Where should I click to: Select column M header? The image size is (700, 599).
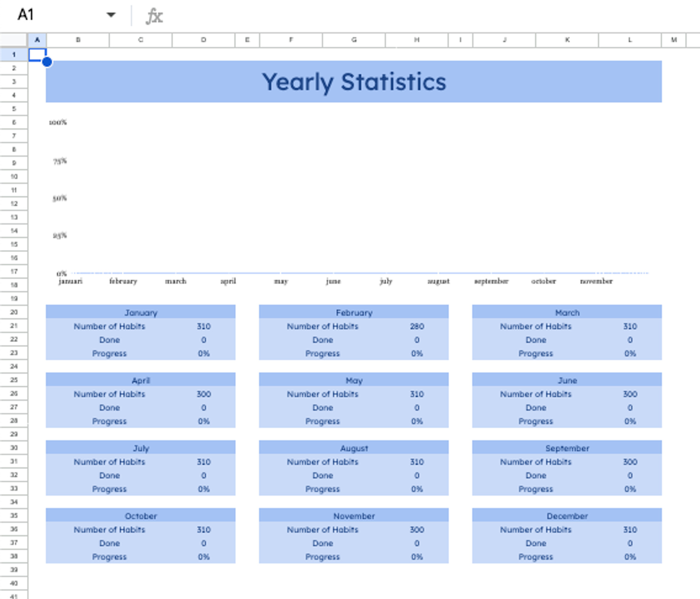click(x=673, y=40)
